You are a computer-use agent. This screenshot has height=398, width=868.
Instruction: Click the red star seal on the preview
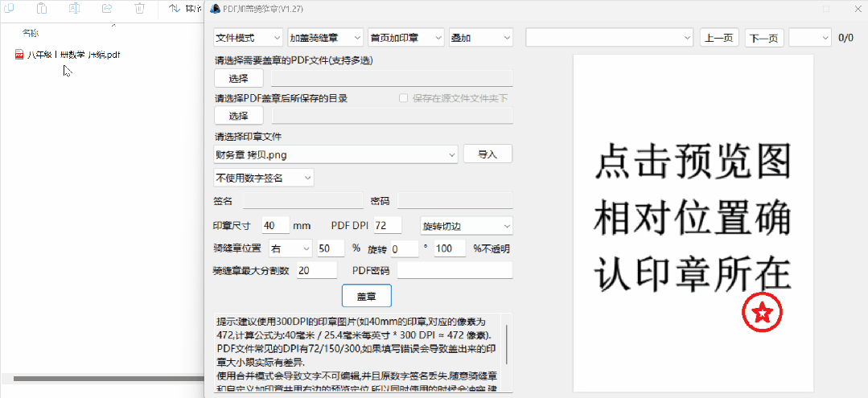coord(762,313)
